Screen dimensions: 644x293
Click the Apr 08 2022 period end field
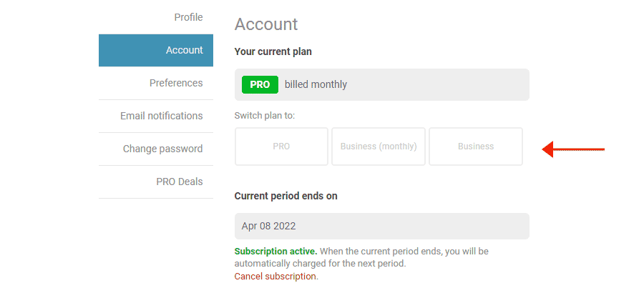(382, 226)
